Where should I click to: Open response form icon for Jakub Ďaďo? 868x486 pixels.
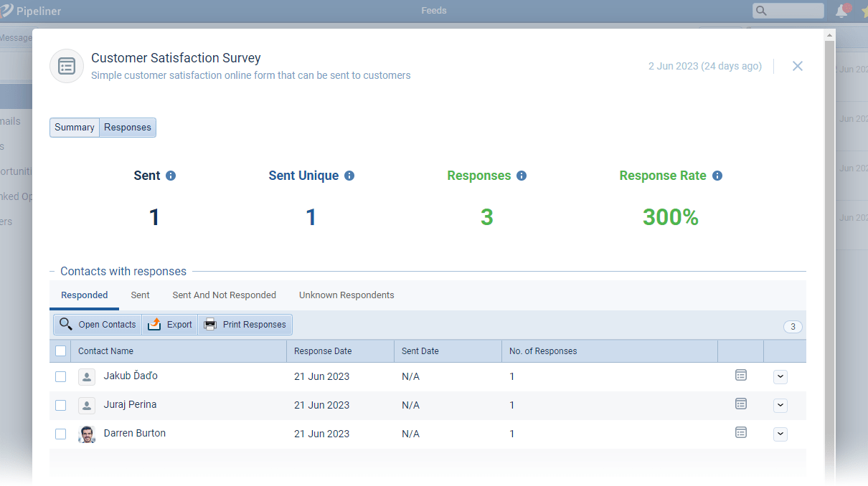741,376
